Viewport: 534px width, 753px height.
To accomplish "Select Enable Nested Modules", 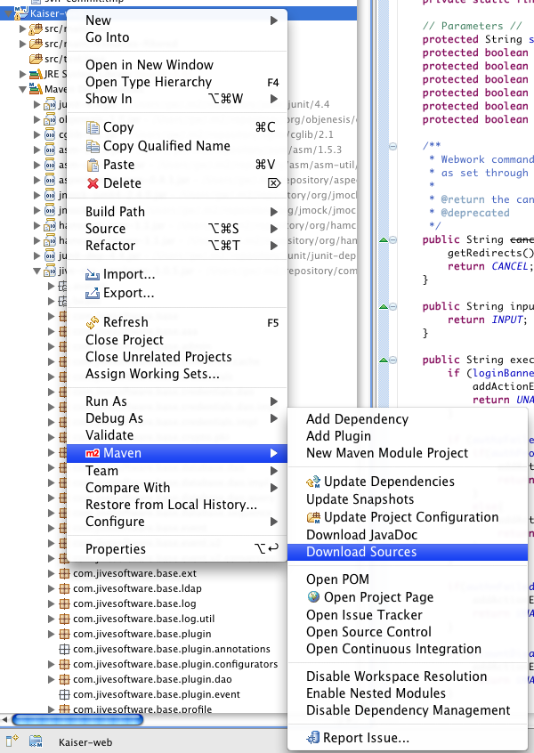I will [x=407, y=693].
